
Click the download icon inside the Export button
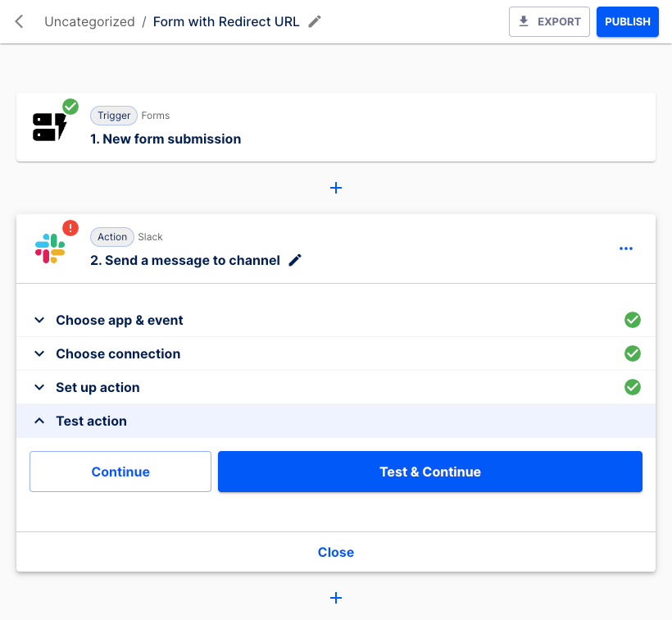point(521,21)
